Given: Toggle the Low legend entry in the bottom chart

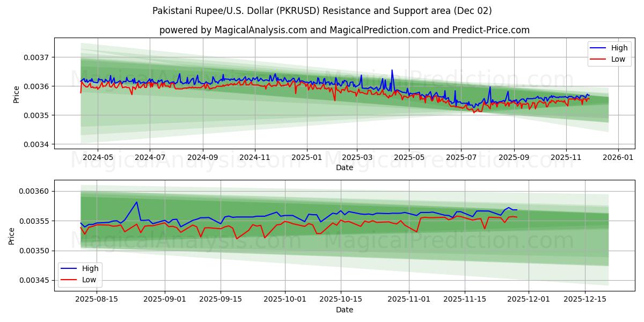Looking at the screenshot, I should (90, 279).
